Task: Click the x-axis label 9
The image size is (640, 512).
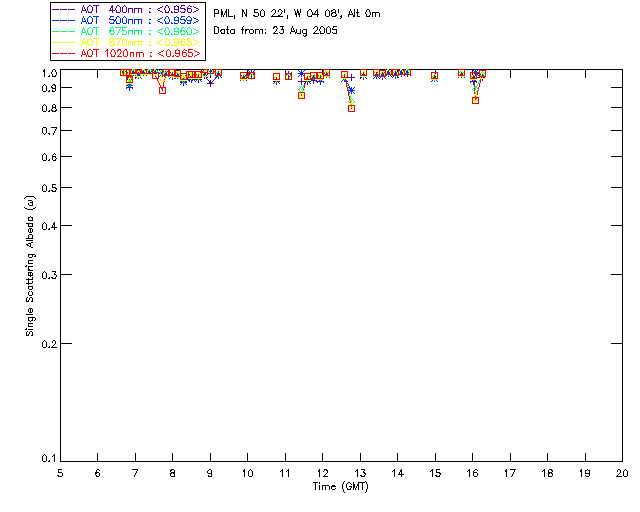Action: click(210, 473)
